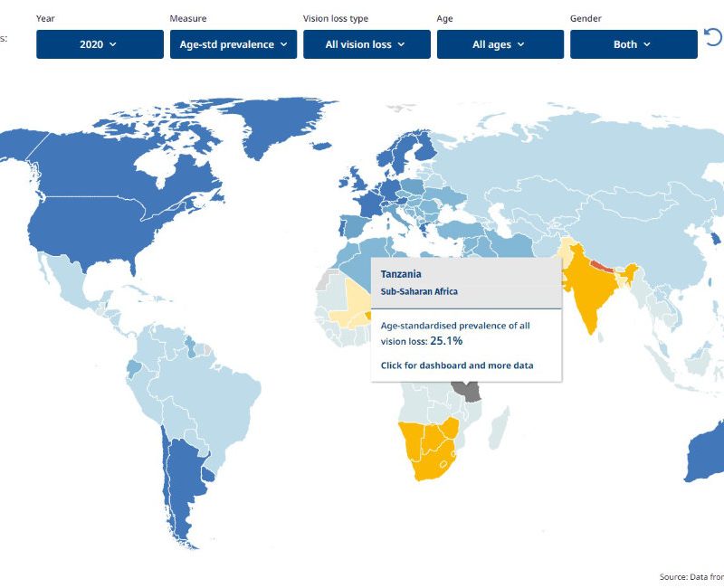Viewport: 724px width, 588px height.
Task: Open the All vision loss type dropdown
Action: (367, 44)
